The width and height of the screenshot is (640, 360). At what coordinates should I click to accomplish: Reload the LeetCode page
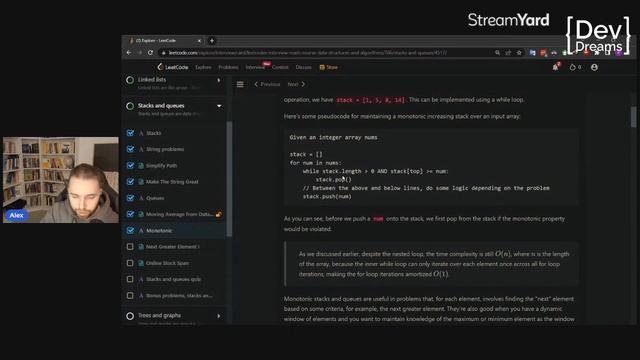pos(150,53)
